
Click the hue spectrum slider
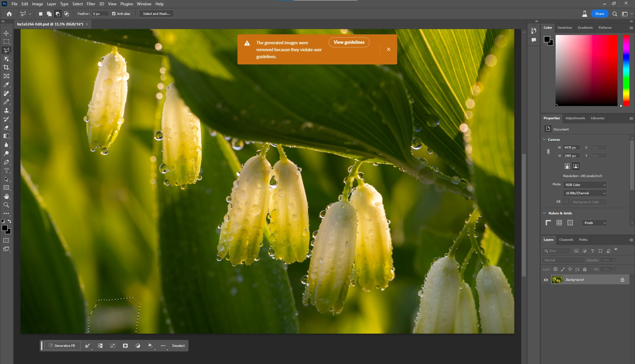626,70
